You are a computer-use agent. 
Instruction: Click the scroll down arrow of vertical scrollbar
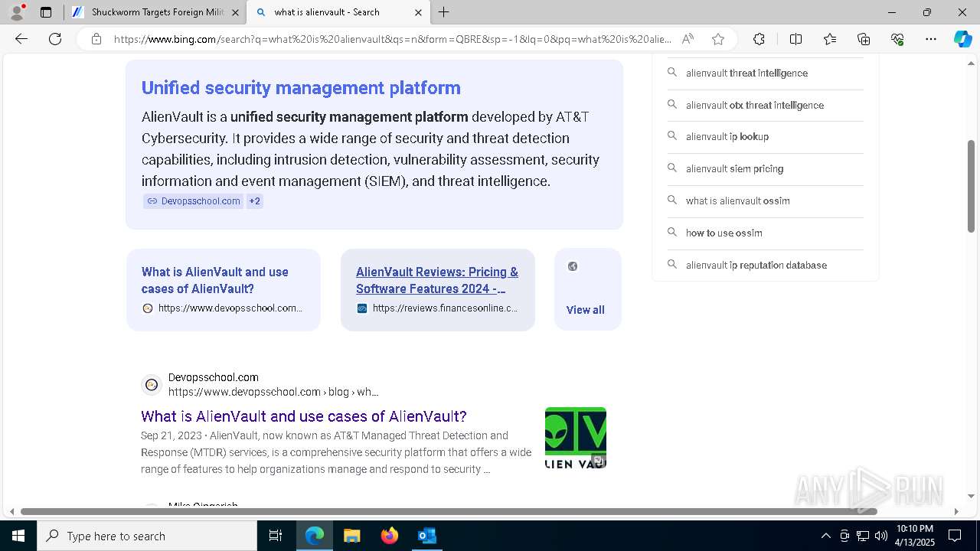[972, 496]
